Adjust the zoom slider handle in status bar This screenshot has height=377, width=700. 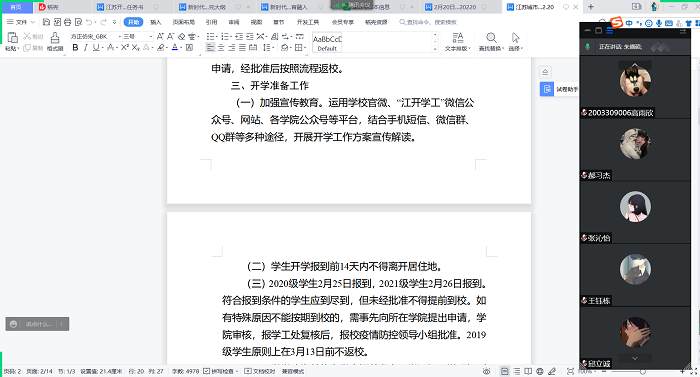tap(642, 371)
